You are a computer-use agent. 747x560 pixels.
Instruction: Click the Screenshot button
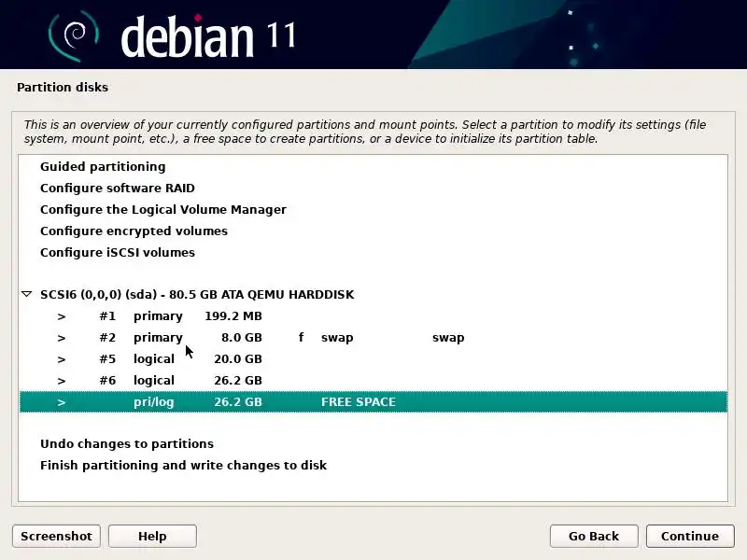[56, 536]
